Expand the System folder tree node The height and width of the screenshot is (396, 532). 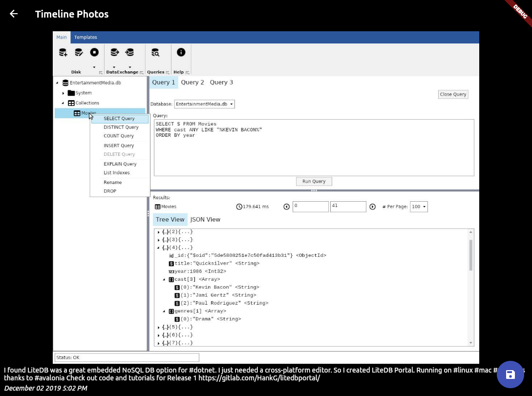[63, 93]
